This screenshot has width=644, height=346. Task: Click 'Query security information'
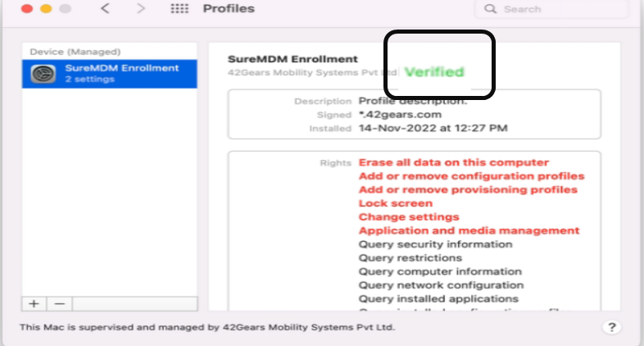coord(435,244)
